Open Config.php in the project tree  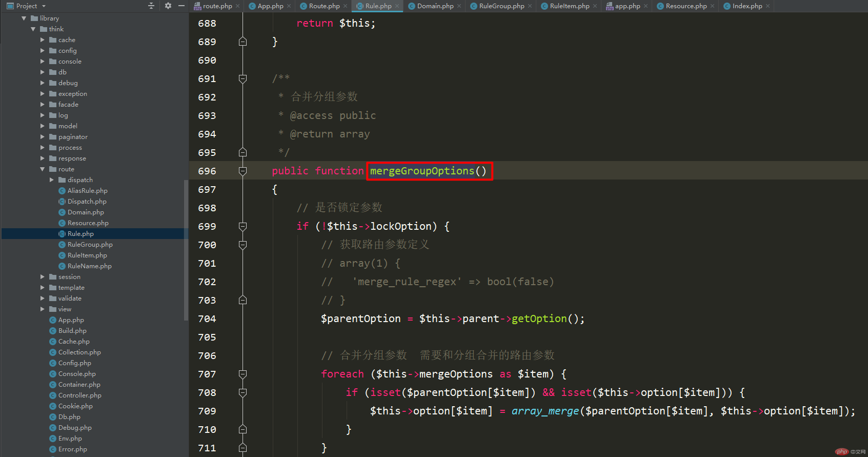pos(74,363)
